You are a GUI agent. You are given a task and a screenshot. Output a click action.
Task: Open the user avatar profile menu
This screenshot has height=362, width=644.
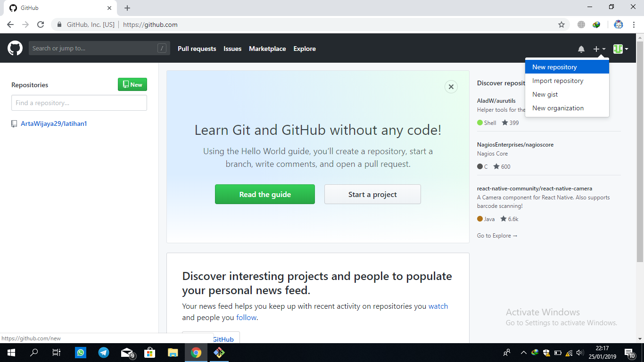[x=620, y=49]
